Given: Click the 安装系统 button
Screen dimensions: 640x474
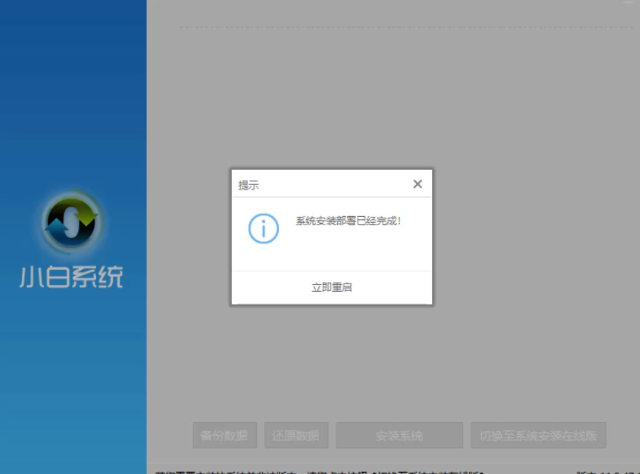Looking at the screenshot, I should click(399, 436).
